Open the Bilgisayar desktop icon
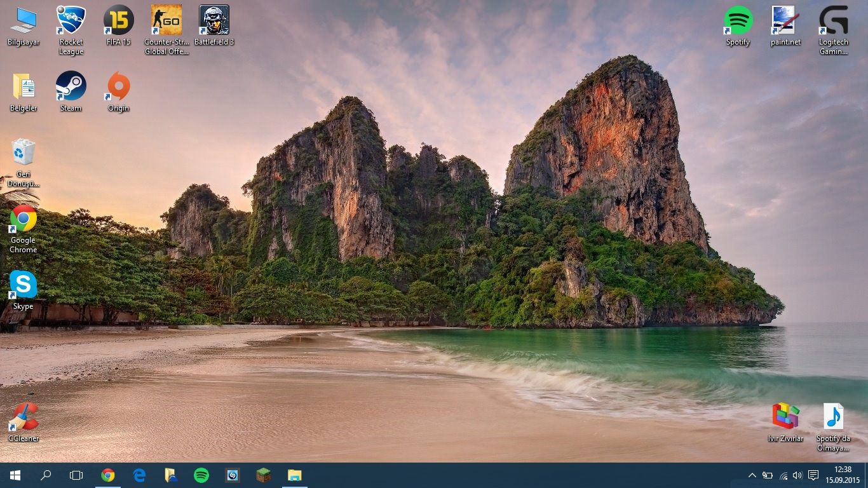The height and width of the screenshot is (488, 868). (24, 26)
